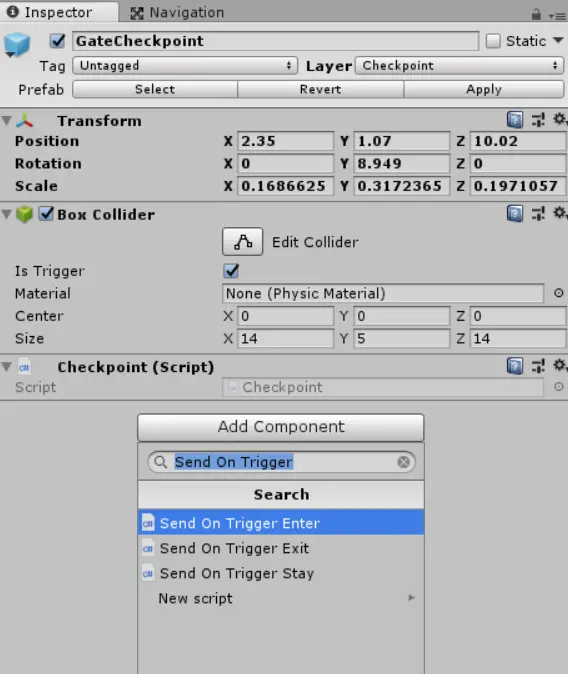
Task: Open Transform gear menu
Action: pos(559,119)
